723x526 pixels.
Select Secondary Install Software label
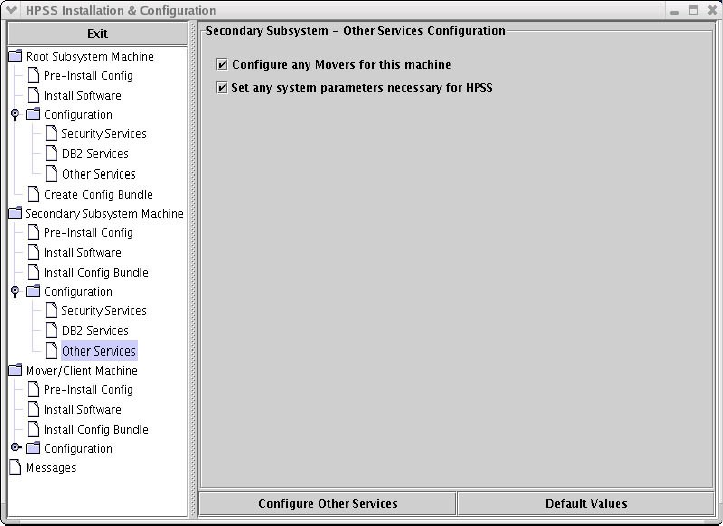83,253
